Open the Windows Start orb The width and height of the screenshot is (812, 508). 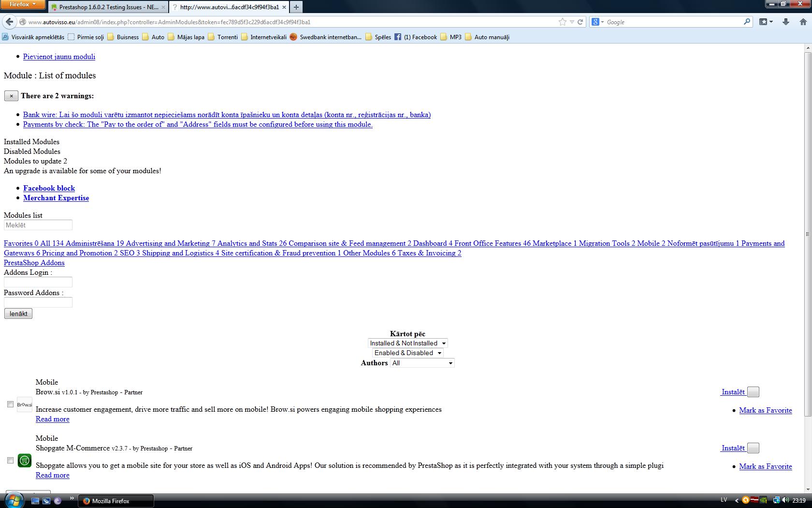click(x=14, y=500)
